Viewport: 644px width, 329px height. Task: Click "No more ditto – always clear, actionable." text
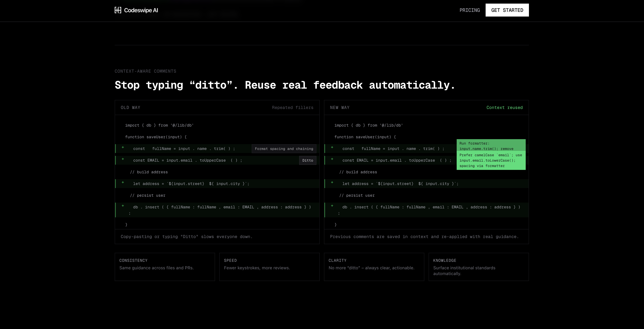(x=371, y=268)
